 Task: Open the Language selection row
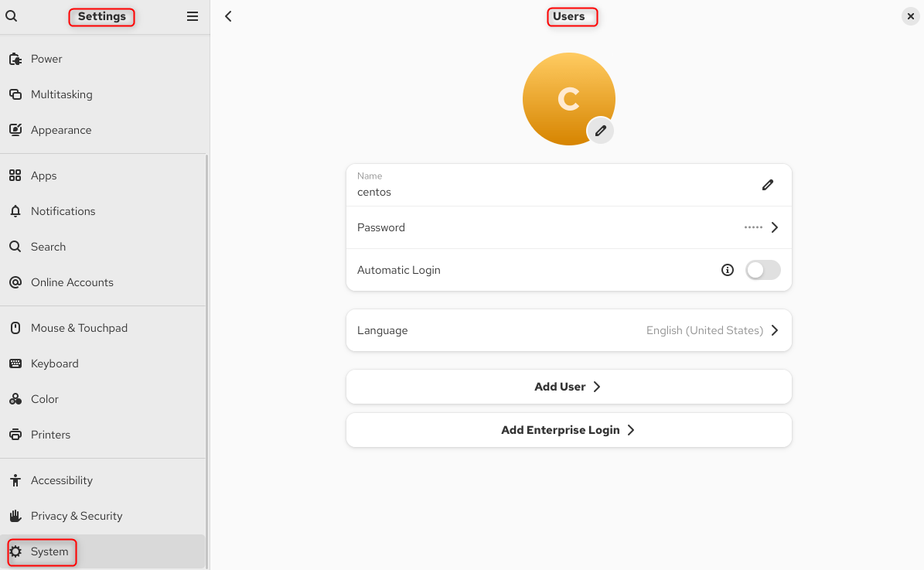568,330
